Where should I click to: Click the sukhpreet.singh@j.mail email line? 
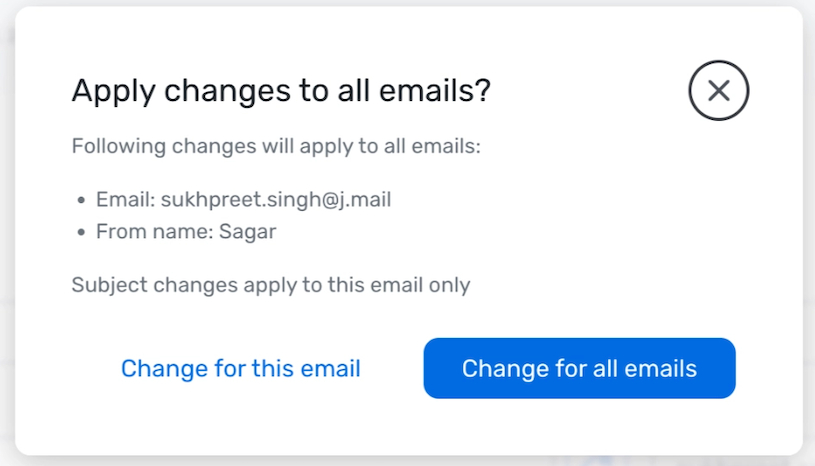243,199
